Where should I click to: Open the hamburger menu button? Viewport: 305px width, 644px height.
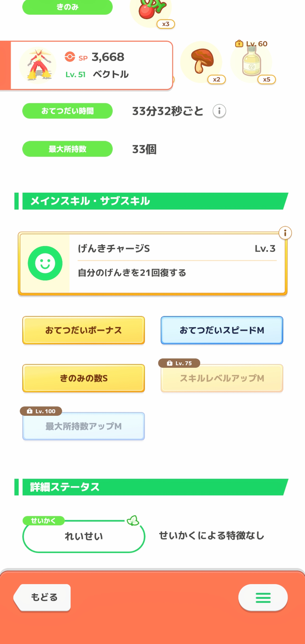click(263, 598)
